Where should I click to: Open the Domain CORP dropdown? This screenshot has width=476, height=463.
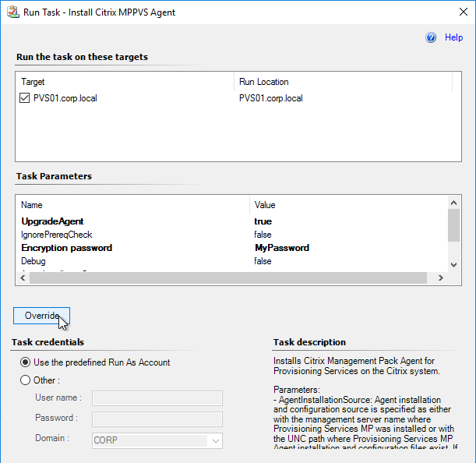click(x=215, y=440)
